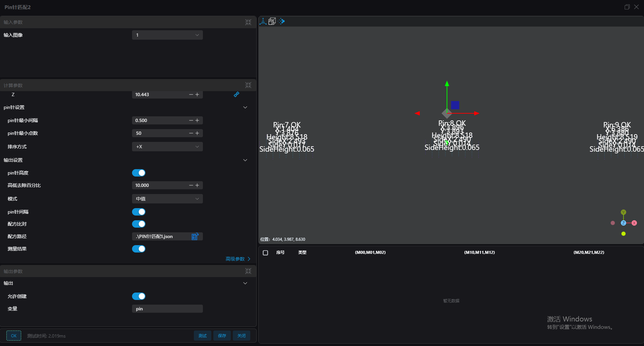The image size is (644, 346).
Task: Increase 高低去除百分比 with plus
Action: 197,185
